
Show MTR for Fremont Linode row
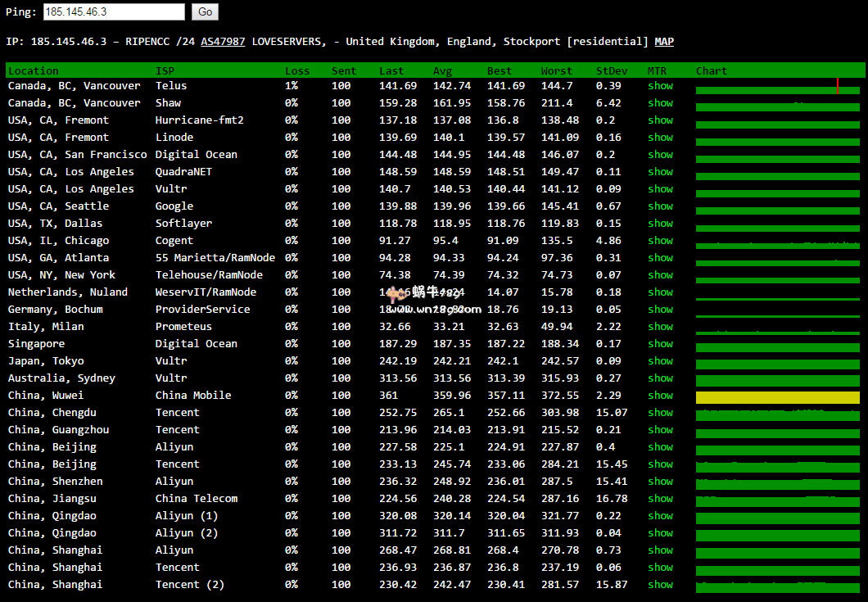[x=660, y=138]
